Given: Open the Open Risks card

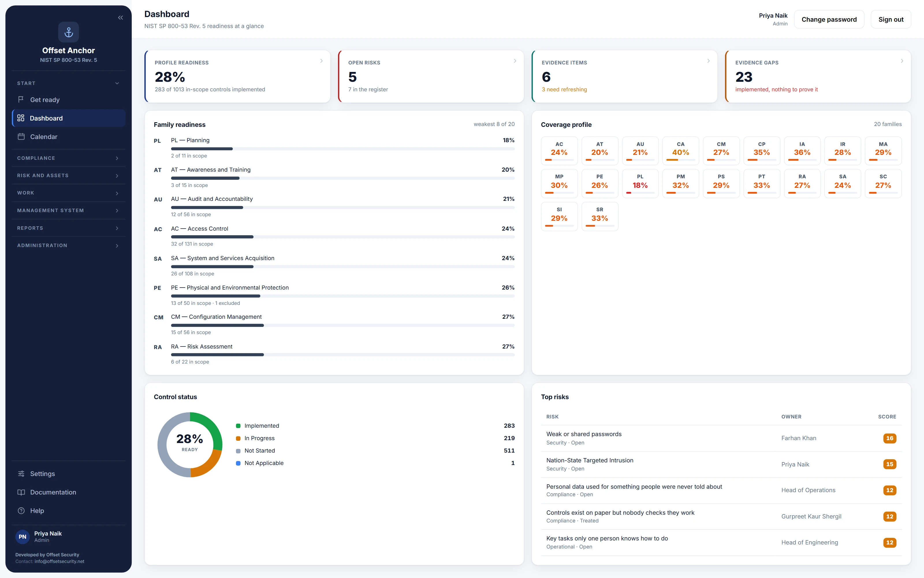Looking at the screenshot, I should tap(431, 77).
